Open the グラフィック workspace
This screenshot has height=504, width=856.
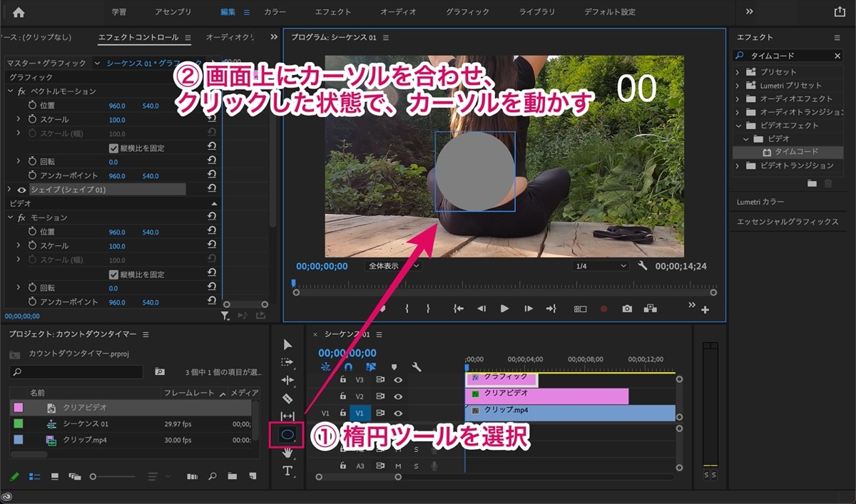point(468,12)
